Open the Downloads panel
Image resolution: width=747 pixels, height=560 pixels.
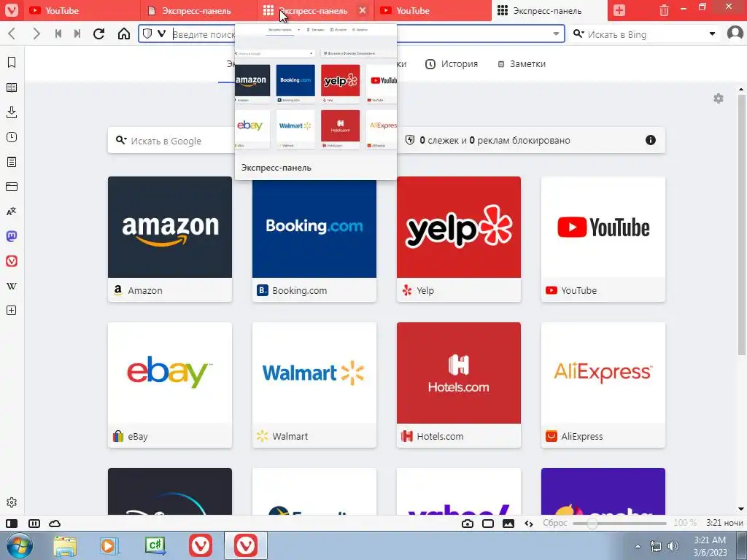(12, 112)
